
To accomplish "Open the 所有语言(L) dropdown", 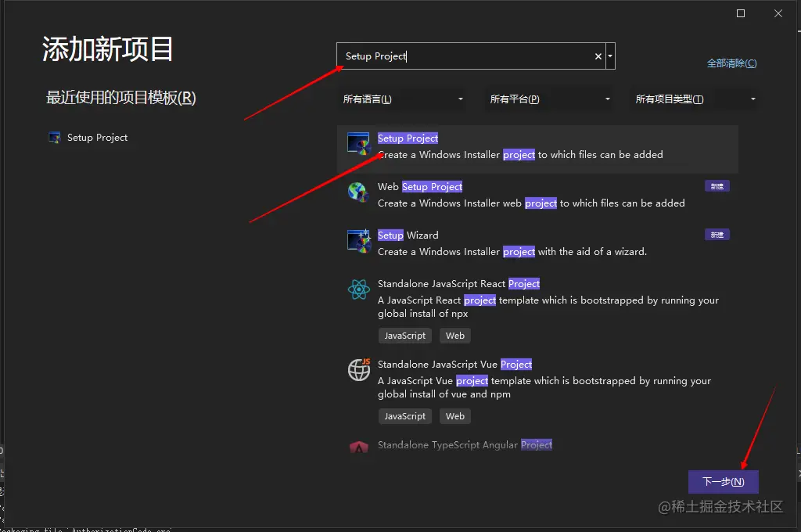I will (x=401, y=99).
